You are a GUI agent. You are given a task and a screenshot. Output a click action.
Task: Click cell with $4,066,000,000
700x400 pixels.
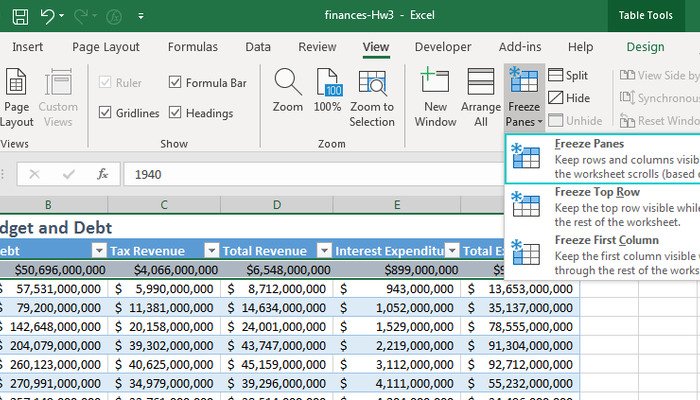[164, 270]
